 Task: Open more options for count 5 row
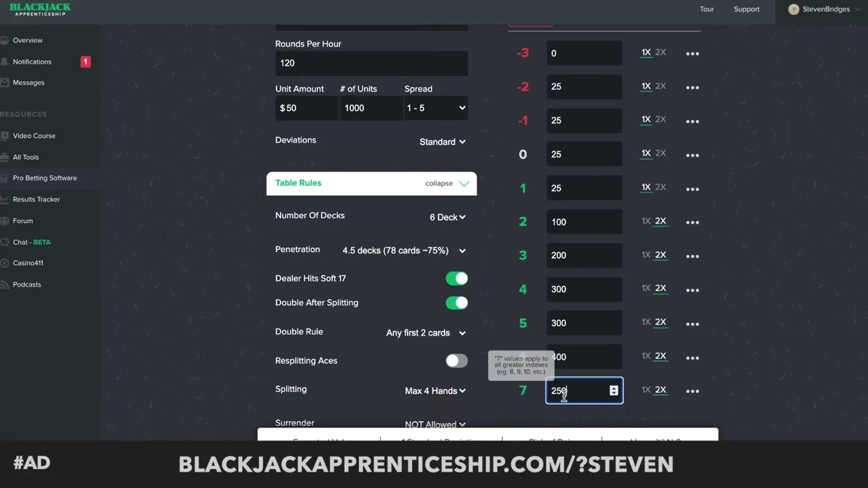692,324
